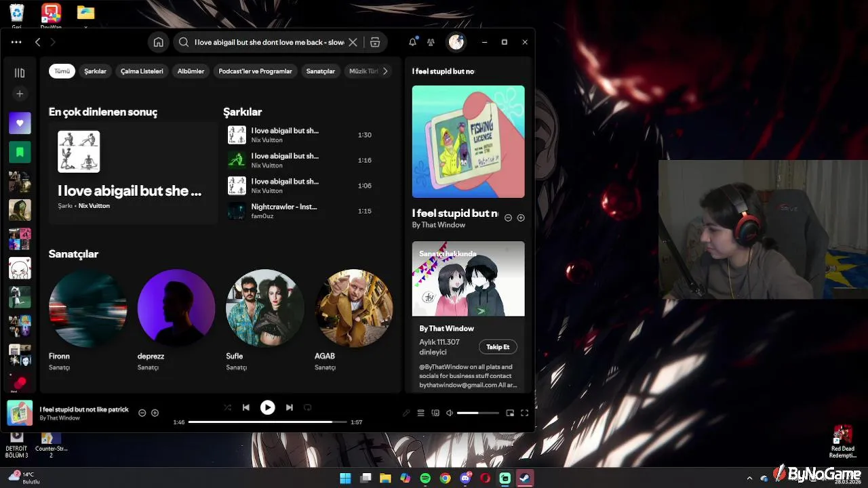Select the Albümler filter chip
Screen dimensions: 868x488
[191, 71]
